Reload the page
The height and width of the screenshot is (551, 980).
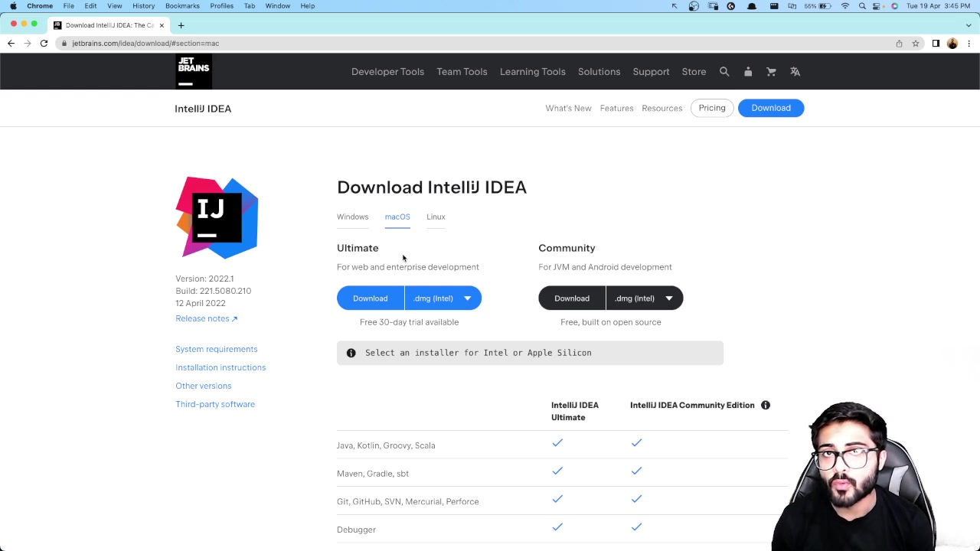pos(44,44)
